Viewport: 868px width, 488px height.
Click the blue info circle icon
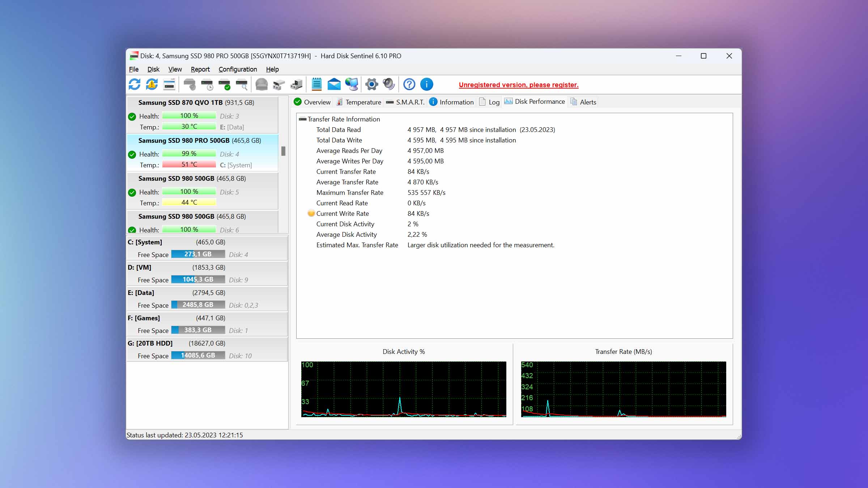[427, 85]
